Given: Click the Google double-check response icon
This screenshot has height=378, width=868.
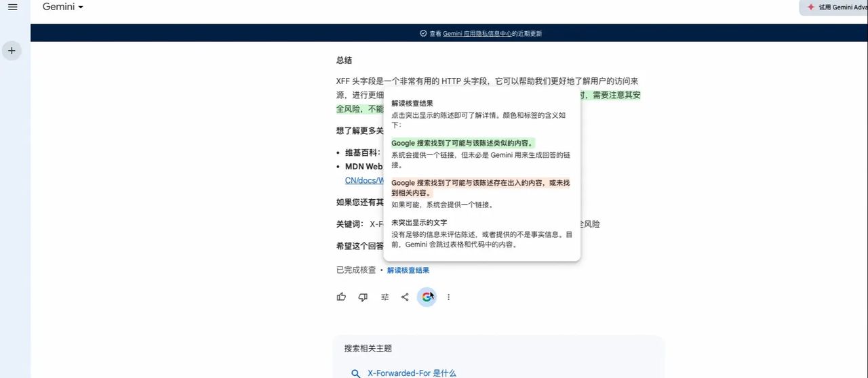Looking at the screenshot, I should pos(427,297).
